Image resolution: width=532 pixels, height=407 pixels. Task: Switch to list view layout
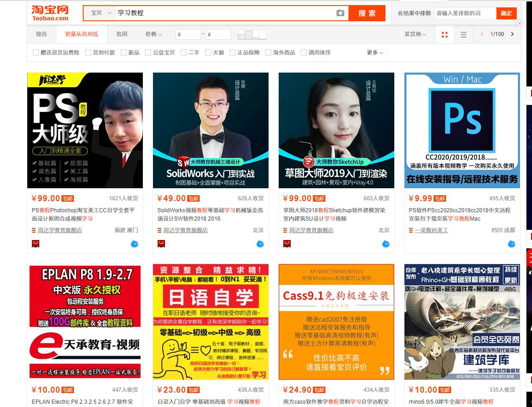(464, 35)
